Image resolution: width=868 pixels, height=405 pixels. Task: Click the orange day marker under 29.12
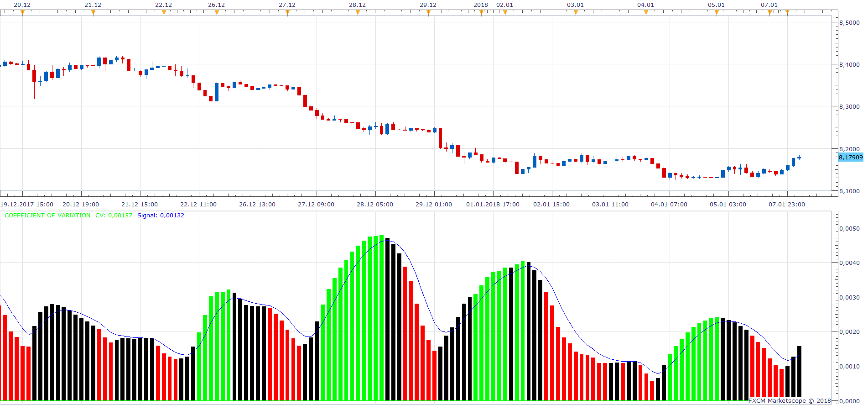pyautogui.click(x=428, y=12)
